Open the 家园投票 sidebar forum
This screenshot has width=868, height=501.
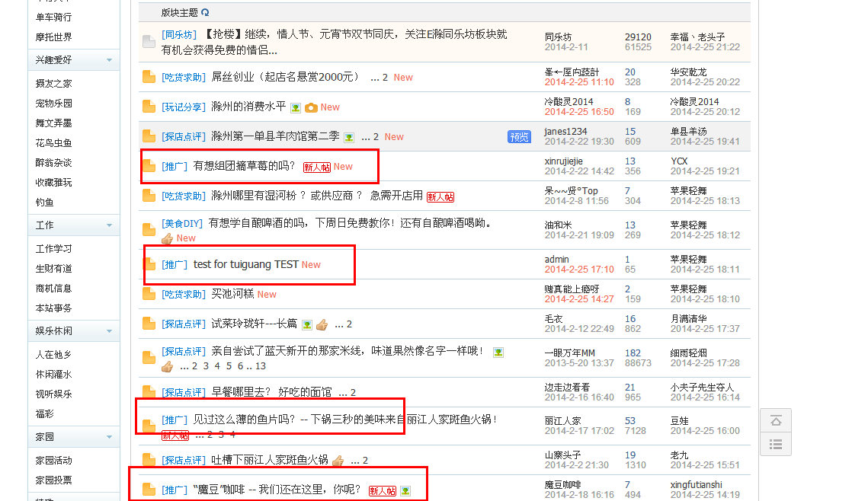(53, 480)
